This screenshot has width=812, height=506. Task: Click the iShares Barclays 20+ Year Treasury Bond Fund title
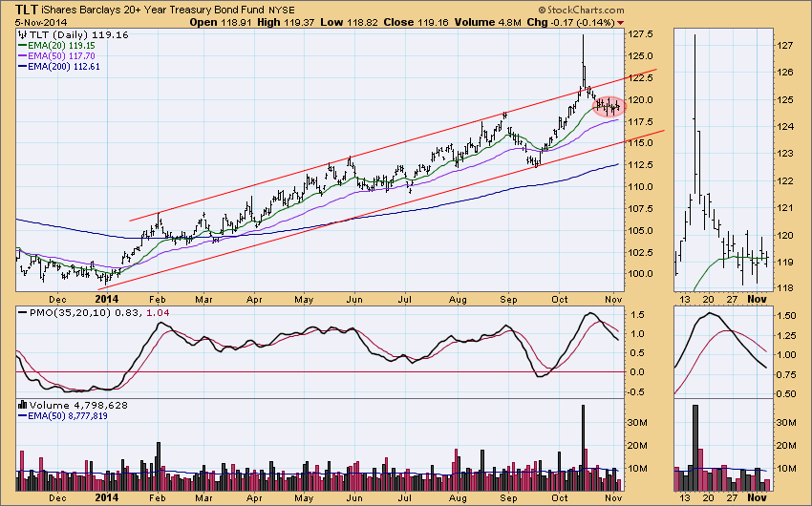pyautogui.click(x=154, y=10)
